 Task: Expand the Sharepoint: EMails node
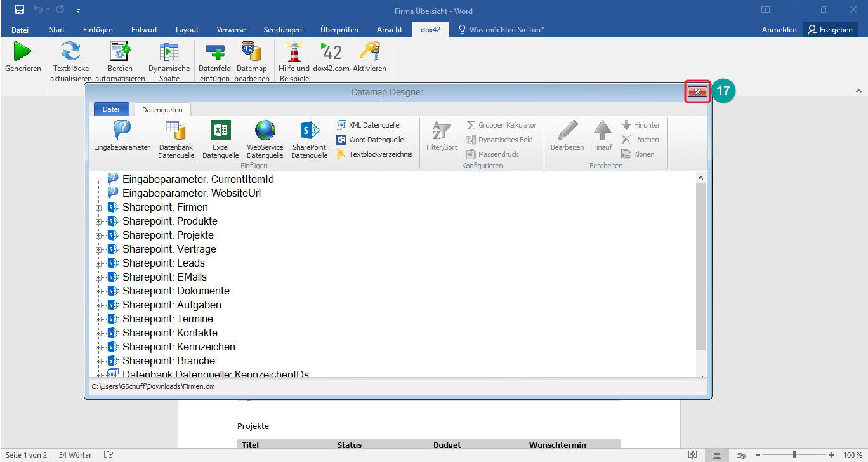(98, 277)
